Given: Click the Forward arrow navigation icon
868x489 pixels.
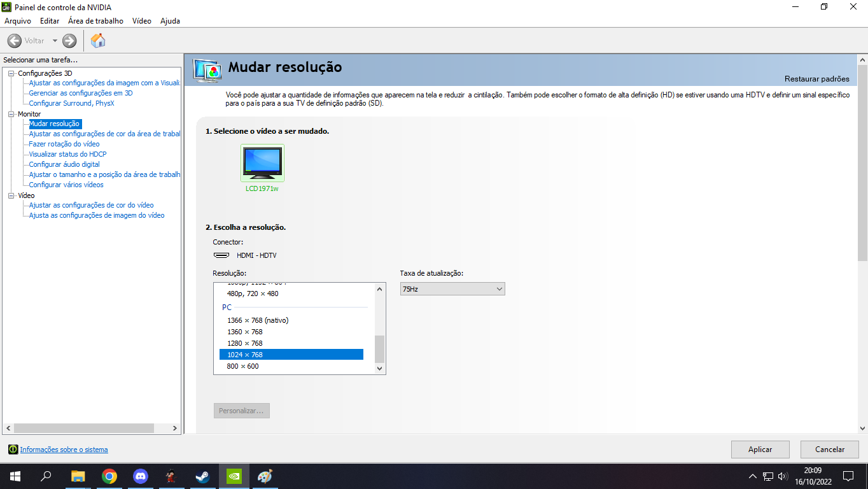Looking at the screenshot, I should (x=69, y=41).
